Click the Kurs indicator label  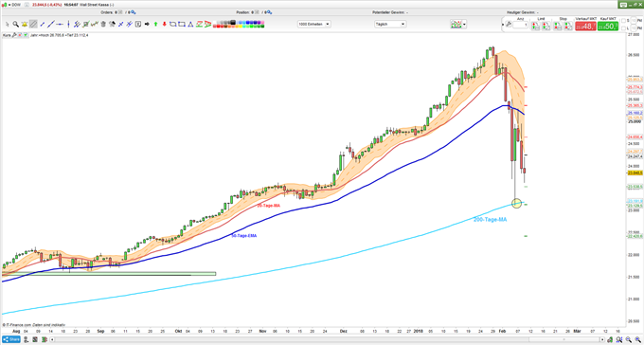click(x=7, y=35)
